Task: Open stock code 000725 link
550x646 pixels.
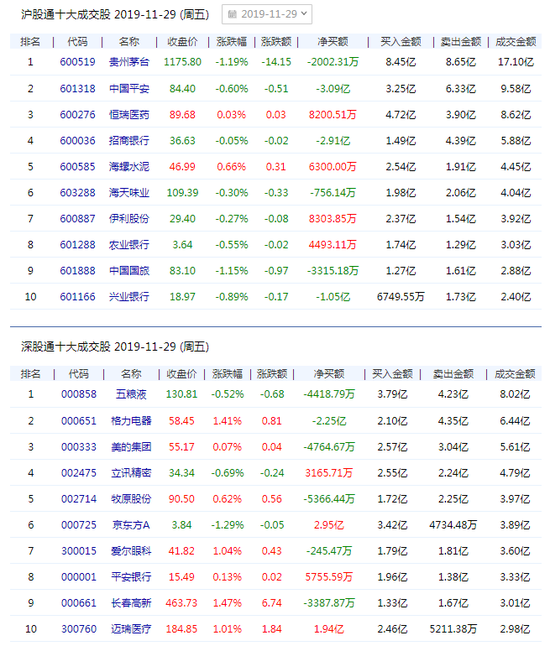Action: click(x=79, y=525)
